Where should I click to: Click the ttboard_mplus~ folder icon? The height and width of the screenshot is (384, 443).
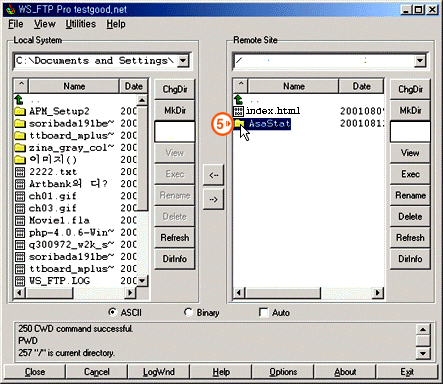tap(20, 135)
